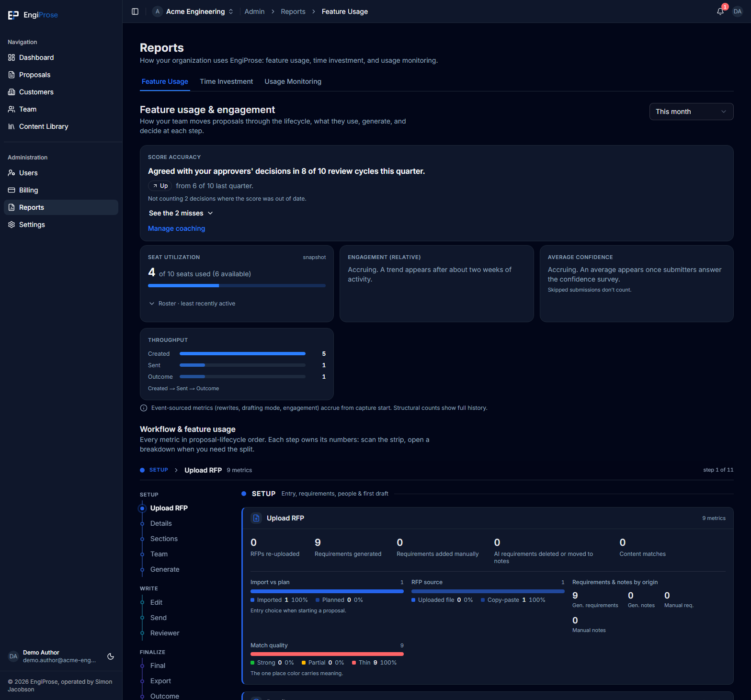Screen dimensions: 751x700
Task: Click Reports breadcrumb link
Action: [x=293, y=11]
